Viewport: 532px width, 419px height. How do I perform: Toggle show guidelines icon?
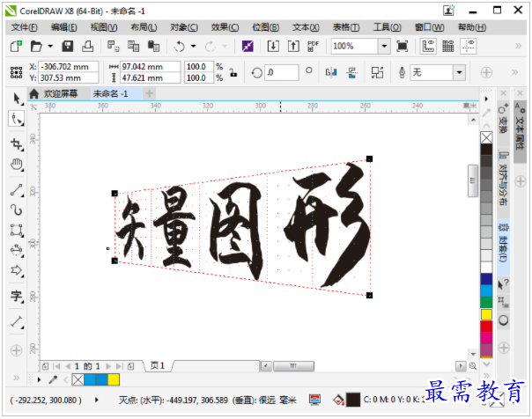tap(469, 46)
